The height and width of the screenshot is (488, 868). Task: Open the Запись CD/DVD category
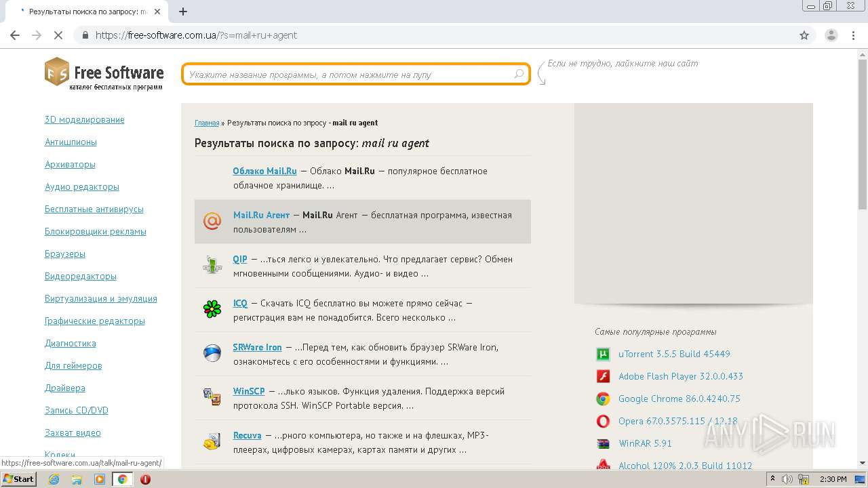[x=77, y=410]
